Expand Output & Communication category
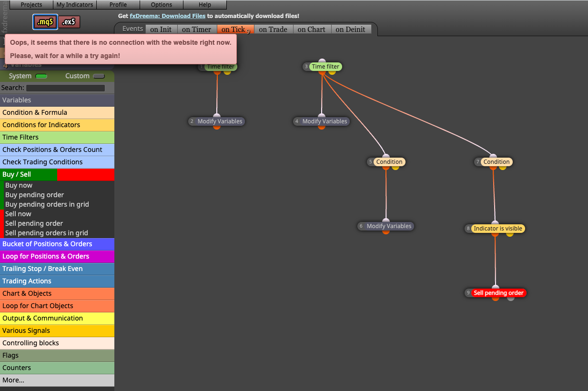 [x=57, y=318]
